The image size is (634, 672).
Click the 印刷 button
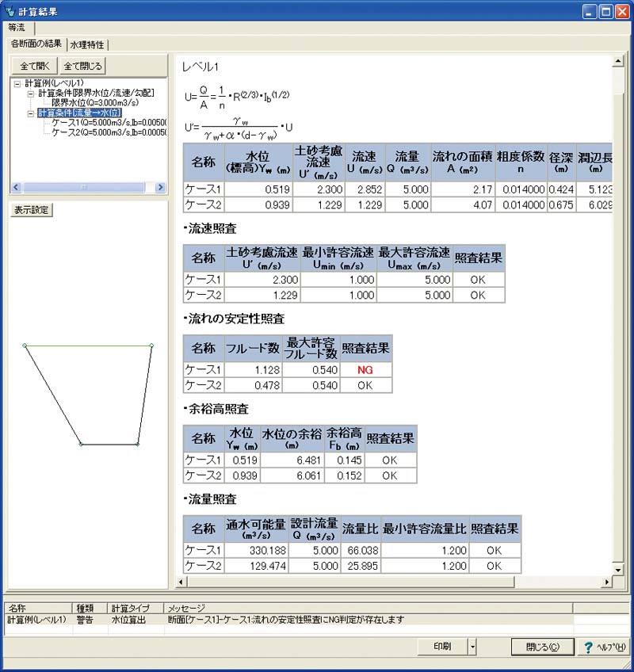(442, 647)
